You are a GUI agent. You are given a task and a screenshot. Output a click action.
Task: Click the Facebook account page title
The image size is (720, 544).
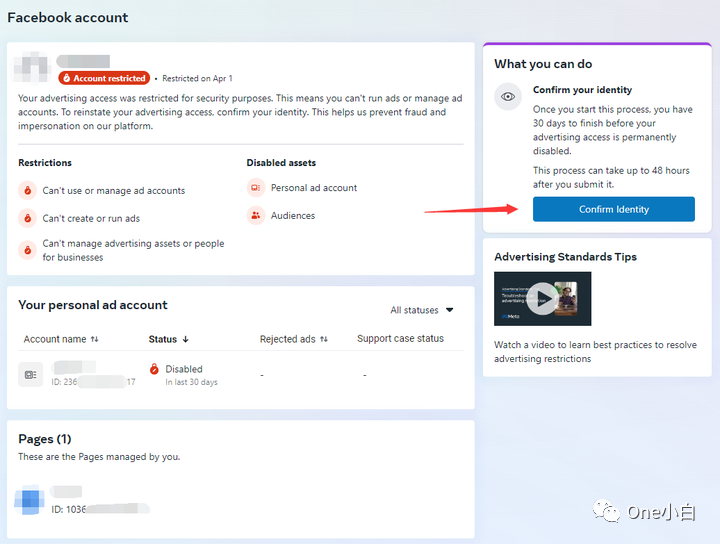tap(68, 17)
